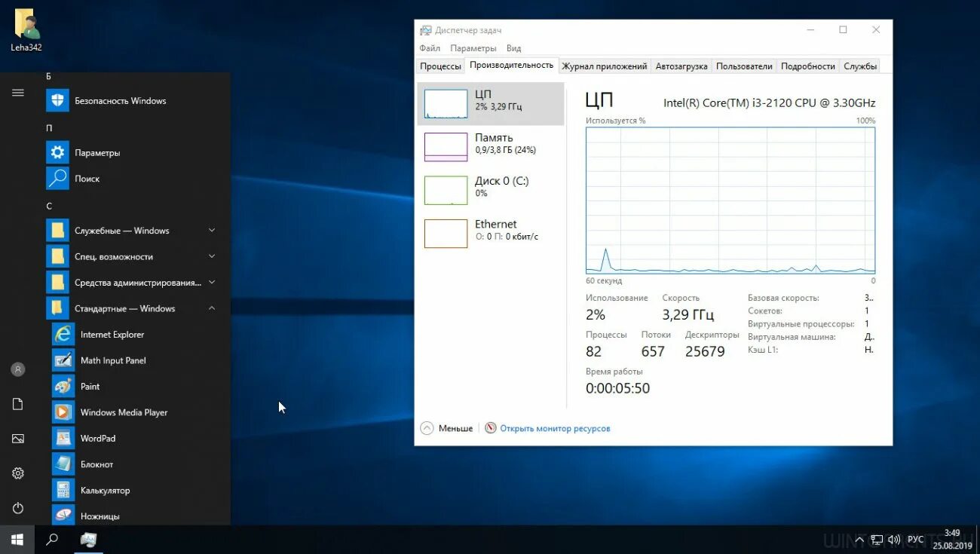Image resolution: width=980 pixels, height=554 pixels.
Task: Click the 3,29 ГГц speed value
Action: [688, 314]
